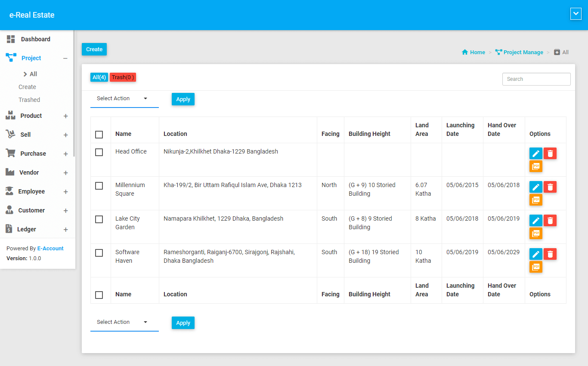
Task: Toggle the select-all checkbox in table header
Action: [x=99, y=135]
